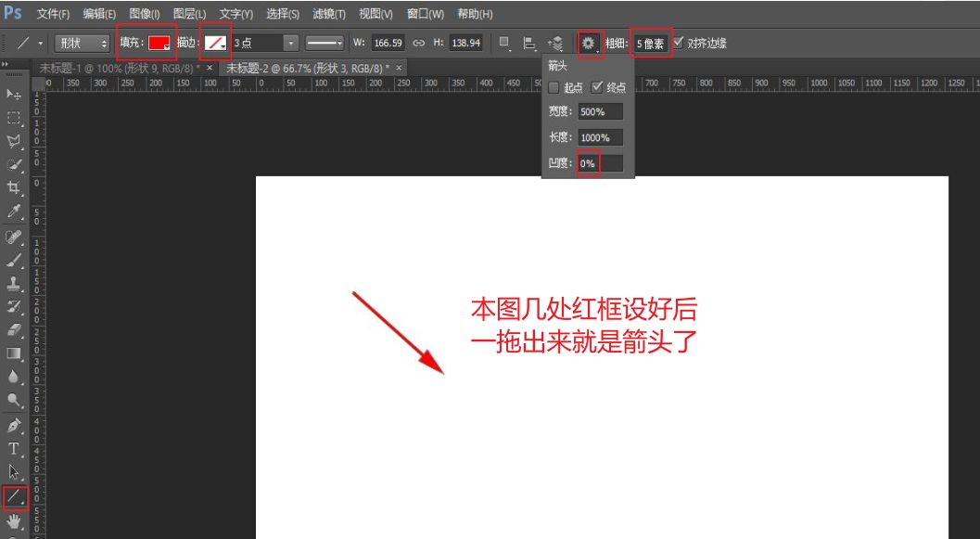Open the Line tool preset picker arrow
This screenshot has height=539, width=980.
coord(41,44)
